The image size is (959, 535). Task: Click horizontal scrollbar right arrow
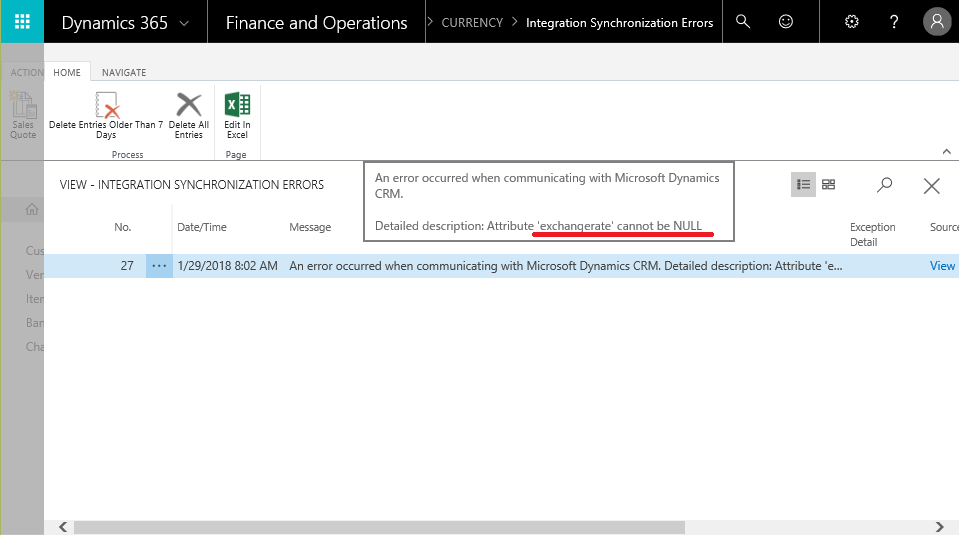click(x=939, y=527)
